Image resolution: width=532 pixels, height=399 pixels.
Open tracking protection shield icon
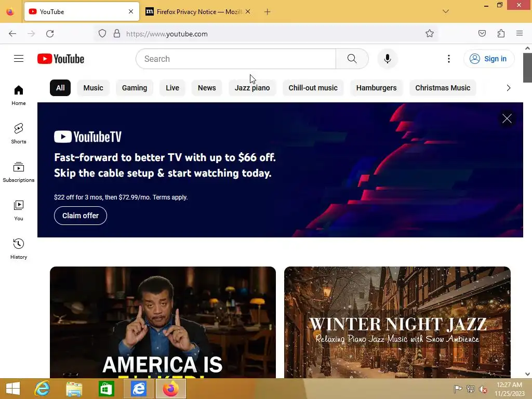[x=102, y=34]
